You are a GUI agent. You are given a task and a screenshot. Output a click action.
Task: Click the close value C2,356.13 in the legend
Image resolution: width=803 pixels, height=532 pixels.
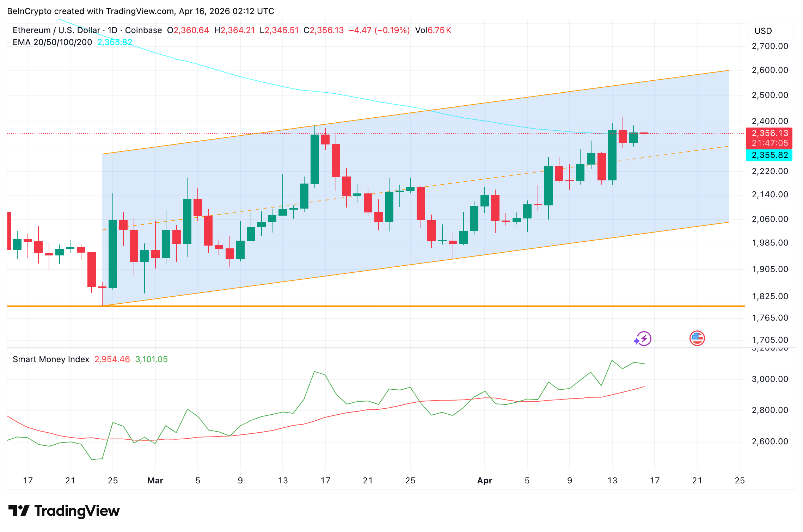coord(323,30)
